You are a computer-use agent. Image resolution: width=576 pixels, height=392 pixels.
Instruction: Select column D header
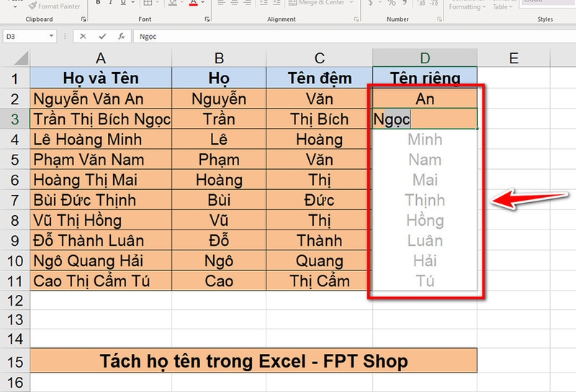coord(425,58)
